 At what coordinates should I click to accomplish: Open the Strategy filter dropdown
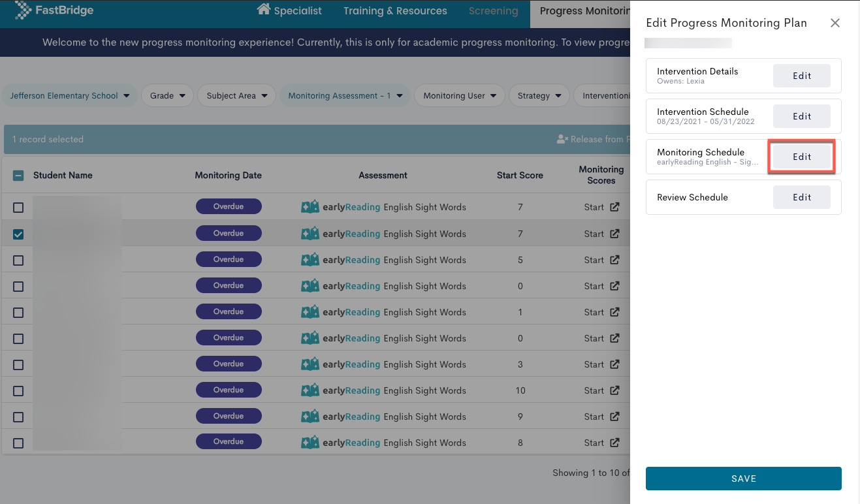[539, 95]
